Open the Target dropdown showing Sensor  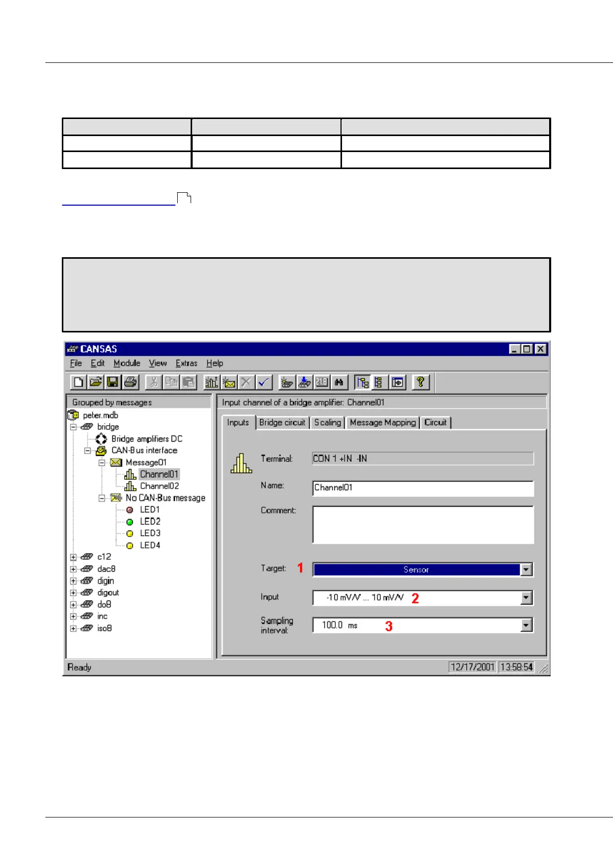coord(526,570)
